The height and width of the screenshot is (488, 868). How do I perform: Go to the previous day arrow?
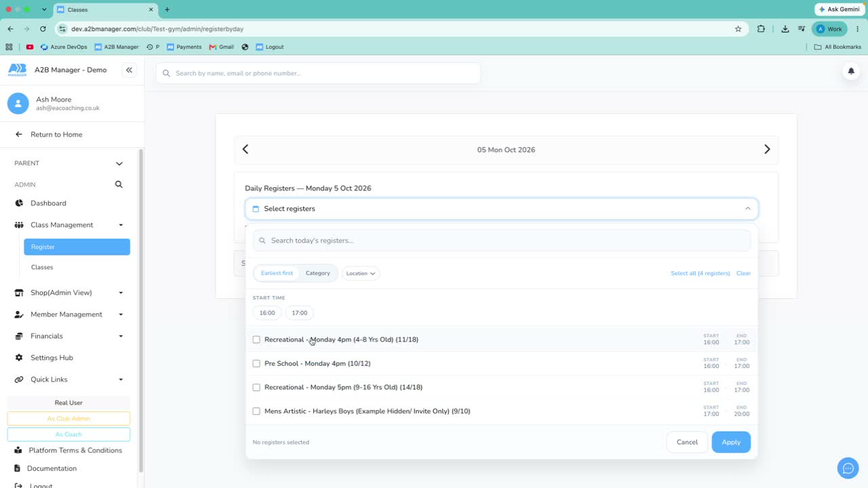click(x=245, y=149)
